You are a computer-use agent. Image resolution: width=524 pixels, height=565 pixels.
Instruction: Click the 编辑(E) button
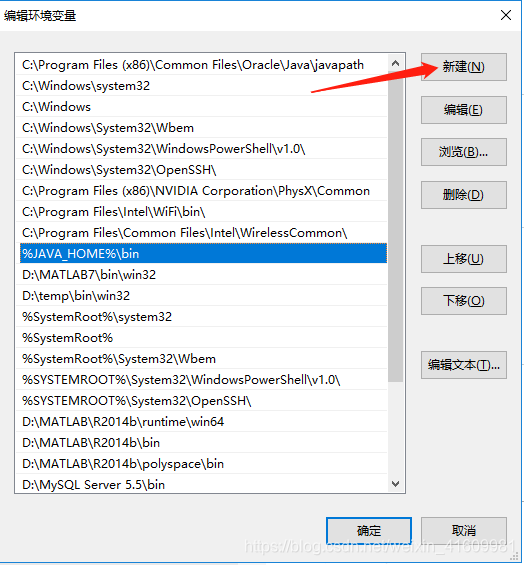click(x=463, y=110)
